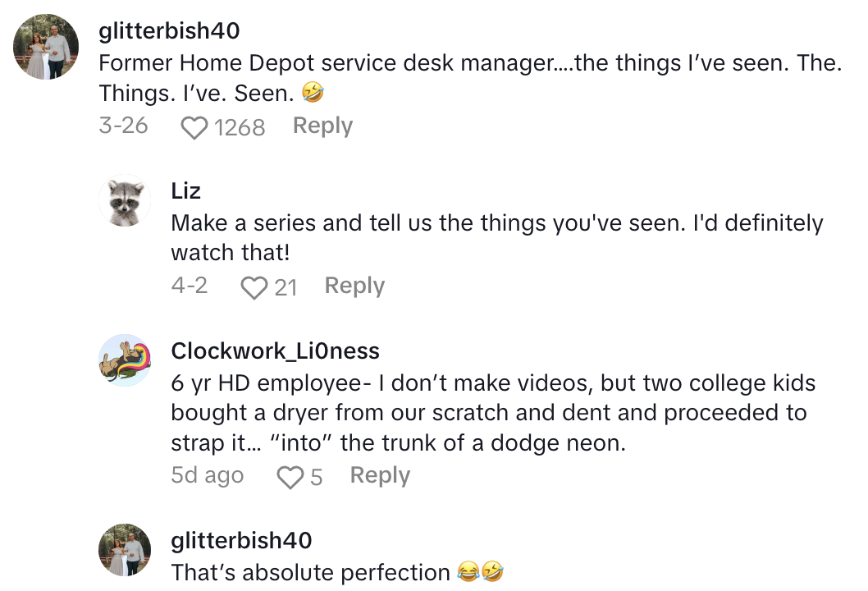Open glitterbish40's avatar on the top comment
The height and width of the screenshot is (591, 868).
(47, 47)
